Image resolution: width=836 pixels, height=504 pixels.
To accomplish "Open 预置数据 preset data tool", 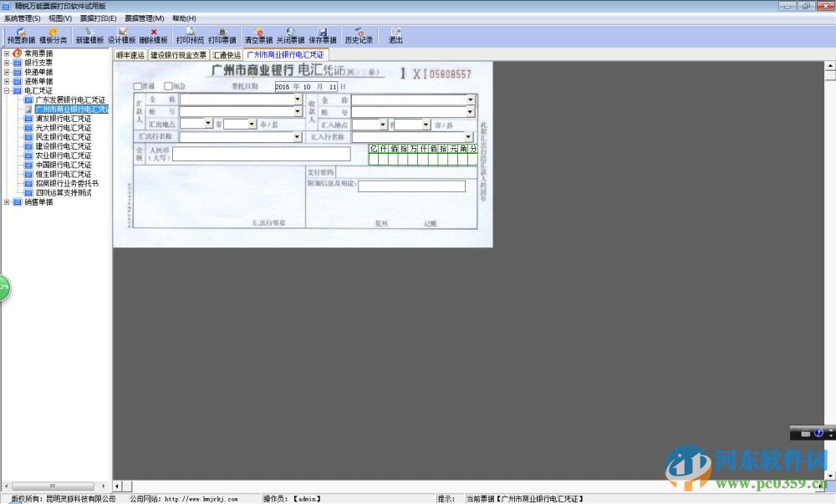I will tap(22, 36).
